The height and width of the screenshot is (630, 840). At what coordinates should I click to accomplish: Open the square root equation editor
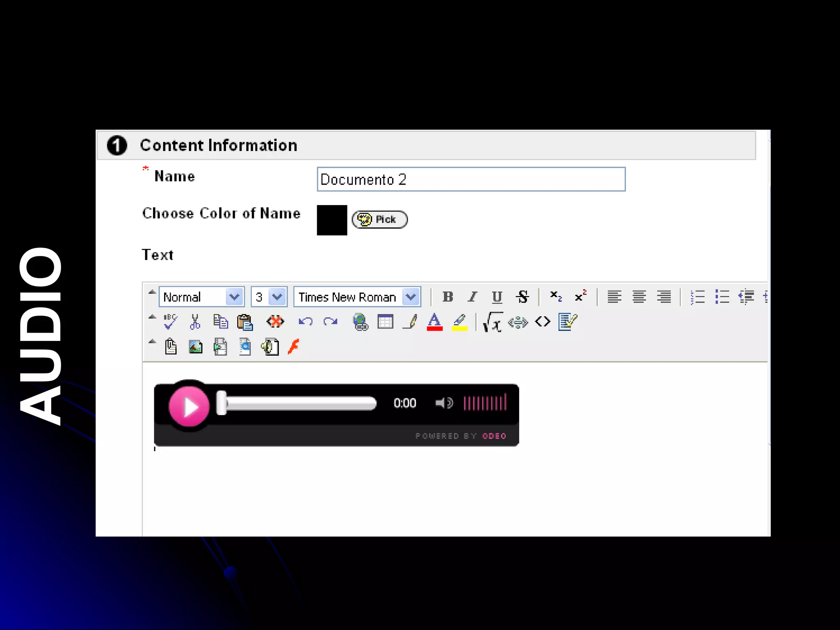point(493,322)
